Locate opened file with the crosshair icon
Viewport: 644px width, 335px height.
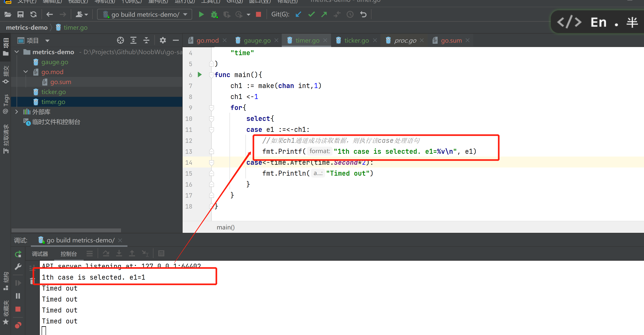[120, 40]
